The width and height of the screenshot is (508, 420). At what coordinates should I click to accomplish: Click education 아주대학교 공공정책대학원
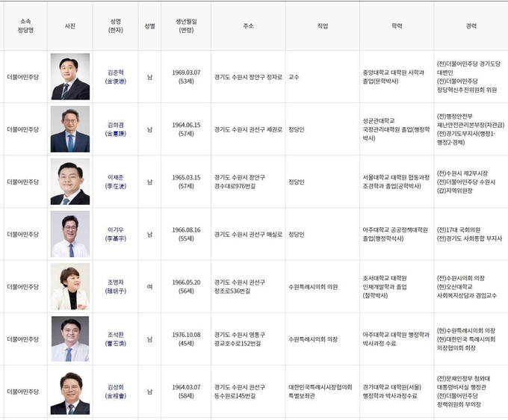(x=395, y=229)
